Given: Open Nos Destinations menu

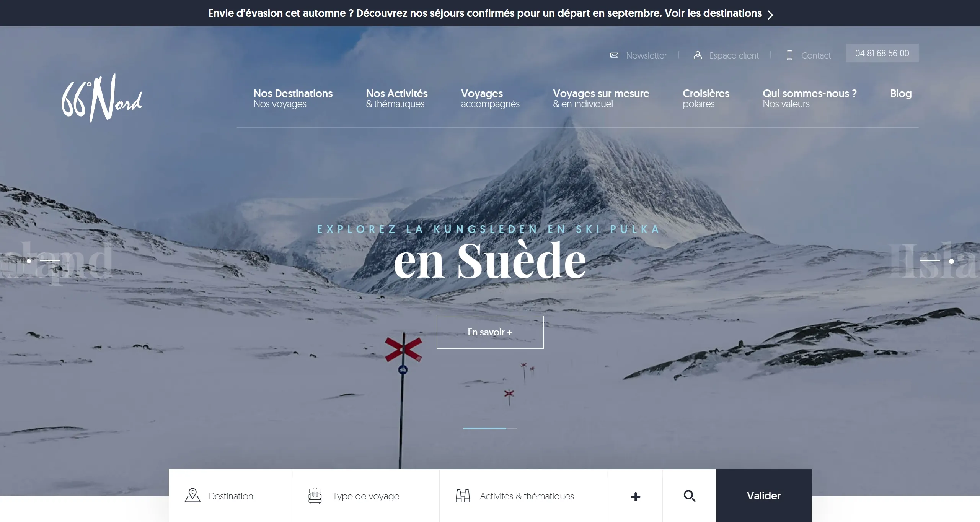Looking at the screenshot, I should (293, 98).
